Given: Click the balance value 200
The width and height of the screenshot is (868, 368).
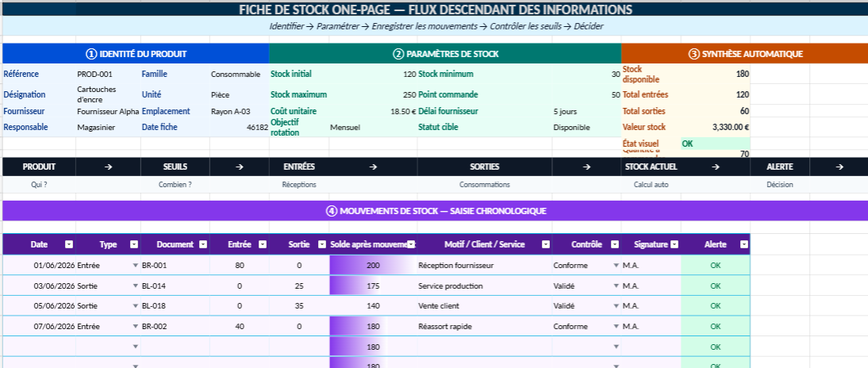Looking at the screenshot, I should pyautogui.click(x=373, y=266).
